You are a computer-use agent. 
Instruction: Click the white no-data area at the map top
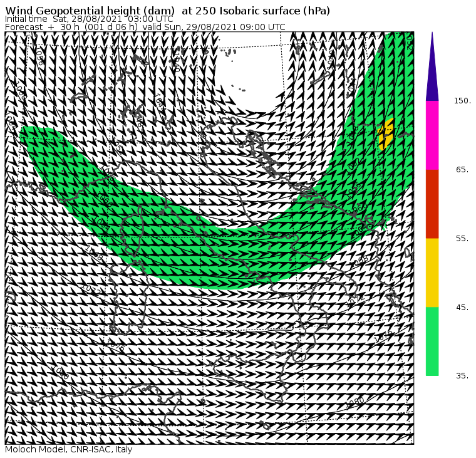[x=251, y=73]
